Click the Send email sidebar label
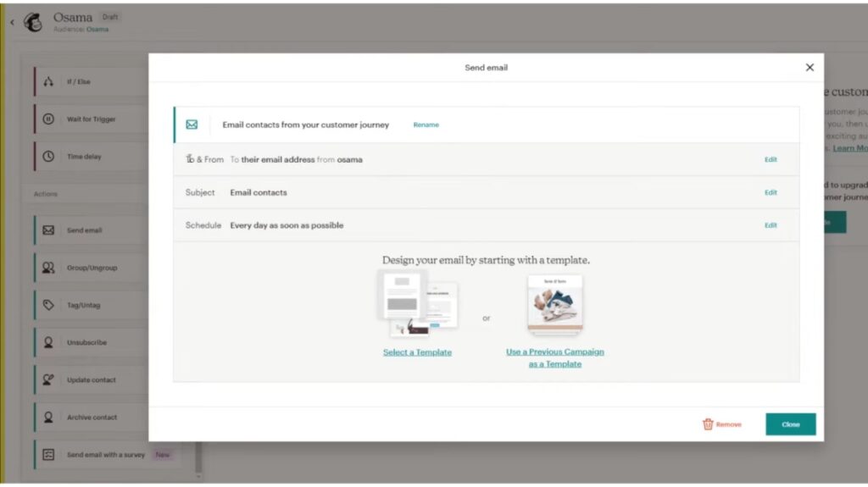 coord(84,230)
